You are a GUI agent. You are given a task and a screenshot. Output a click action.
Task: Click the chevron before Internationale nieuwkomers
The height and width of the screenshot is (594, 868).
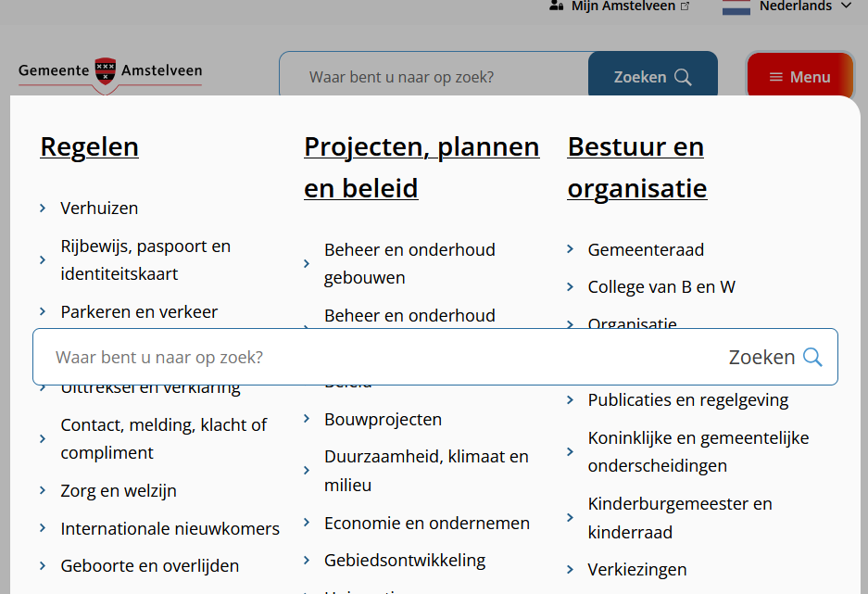(x=43, y=528)
